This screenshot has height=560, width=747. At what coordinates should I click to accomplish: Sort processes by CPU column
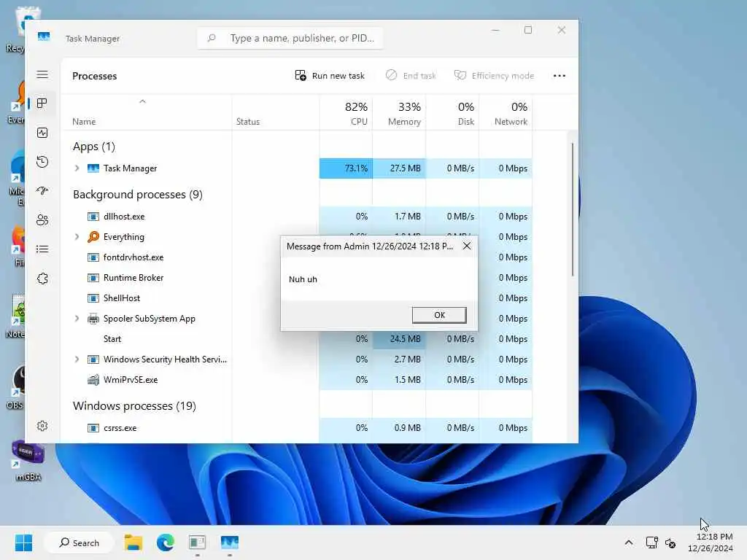pyautogui.click(x=346, y=113)
